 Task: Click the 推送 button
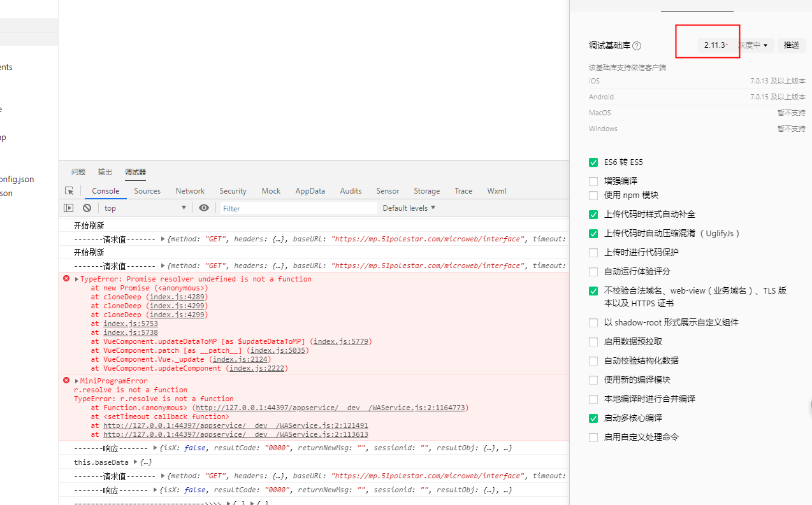click(791, 45)
